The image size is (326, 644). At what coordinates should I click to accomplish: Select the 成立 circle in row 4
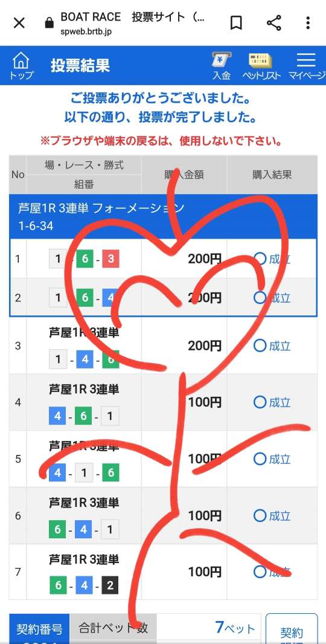click(x=260, y=402)
